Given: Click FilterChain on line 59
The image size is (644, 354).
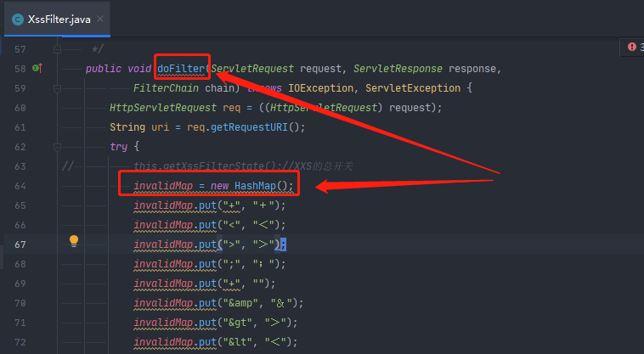Looking at the screenshot, I should click(166, 88).
